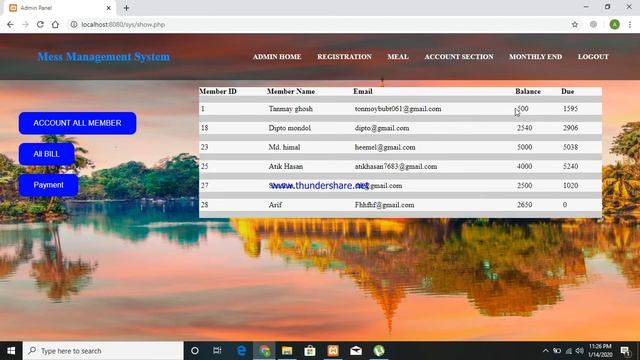Click Member Name column header

[291, 91]
